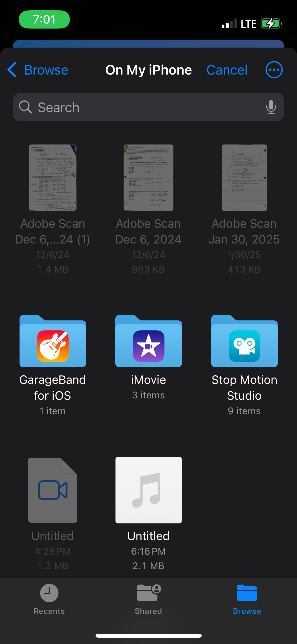This screenshot has width=297, height=644.
Task: Tap the magnifying glass search icon
Action: pos(25,107)
